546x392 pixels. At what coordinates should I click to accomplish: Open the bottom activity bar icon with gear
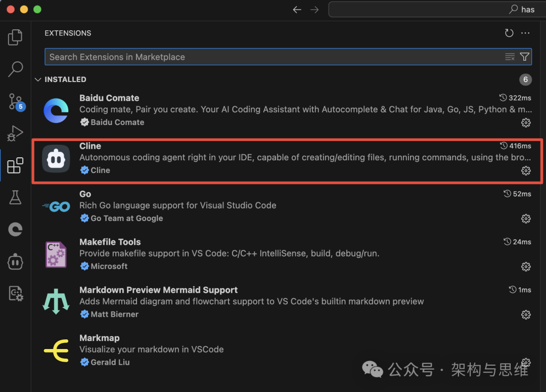pyautogui.click(x=16, y=293)
